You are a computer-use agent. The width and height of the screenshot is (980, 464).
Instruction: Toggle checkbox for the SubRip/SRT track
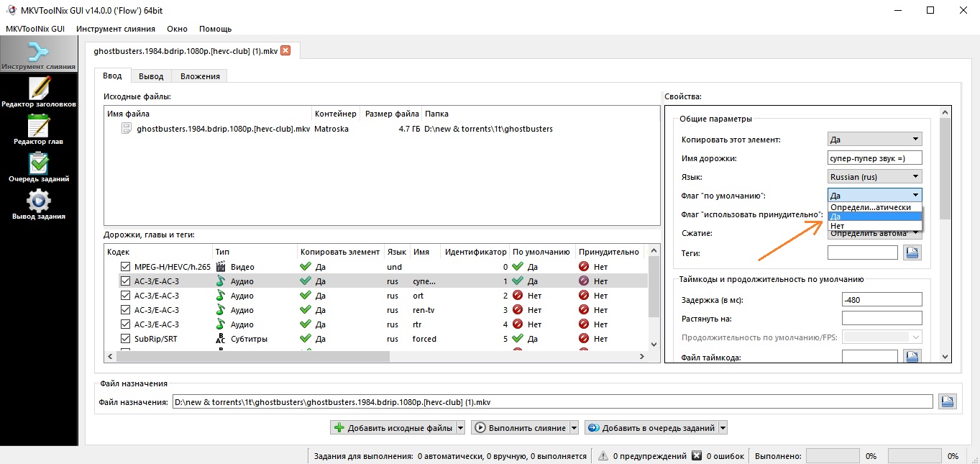126,339
